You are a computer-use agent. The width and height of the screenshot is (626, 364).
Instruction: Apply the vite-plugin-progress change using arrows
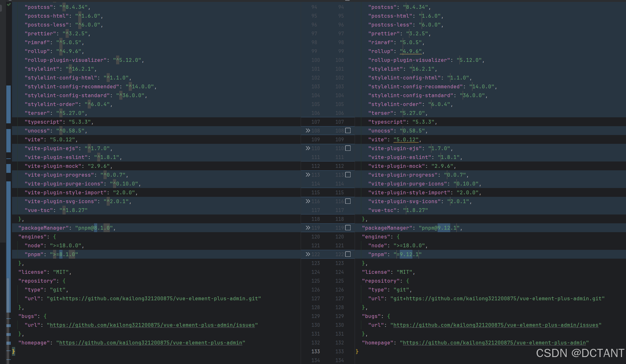tap(308, 175)
